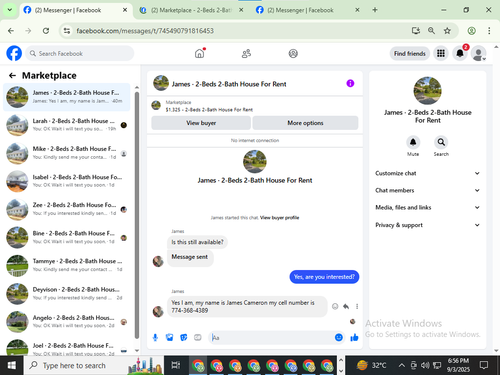500x375 pixels.
Task: Click the More options button
Action: click(x=305, y=123)
